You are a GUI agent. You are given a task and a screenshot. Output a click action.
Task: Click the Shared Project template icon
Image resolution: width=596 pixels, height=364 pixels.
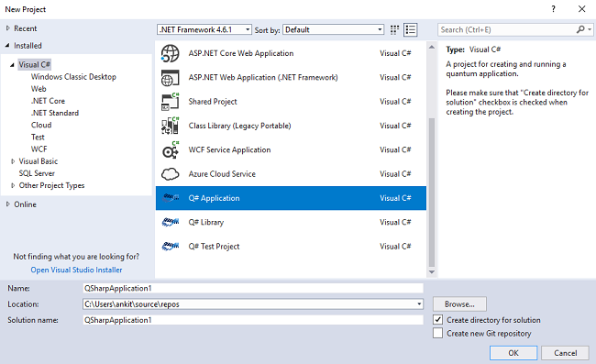(170, 102)
